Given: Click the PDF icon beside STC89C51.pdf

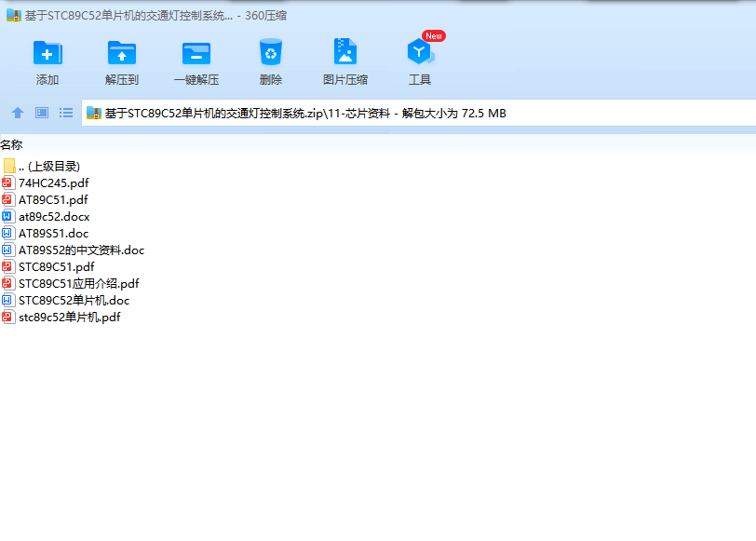Looking at the screenshot, I should tap(7, 266).
